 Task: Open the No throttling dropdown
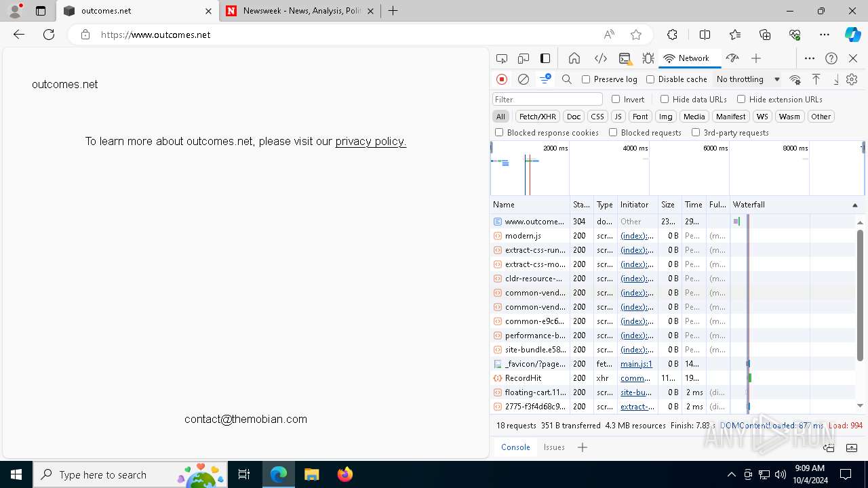(748, 79)
